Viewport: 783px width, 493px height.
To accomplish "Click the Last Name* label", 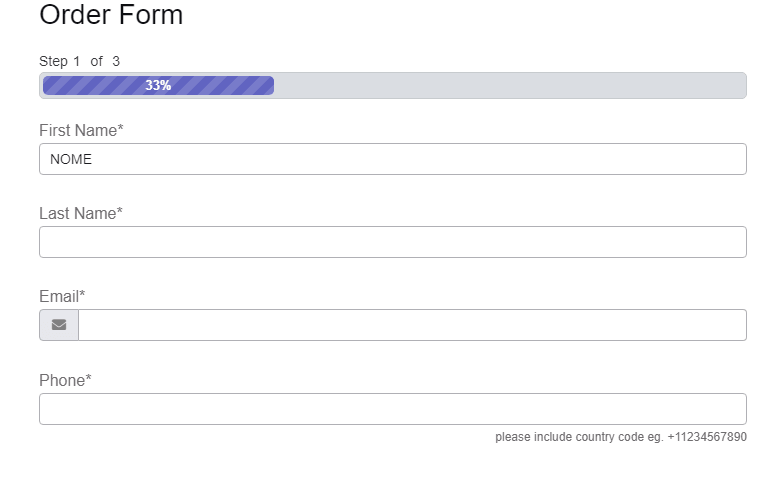I will click(x=80, y=213).
